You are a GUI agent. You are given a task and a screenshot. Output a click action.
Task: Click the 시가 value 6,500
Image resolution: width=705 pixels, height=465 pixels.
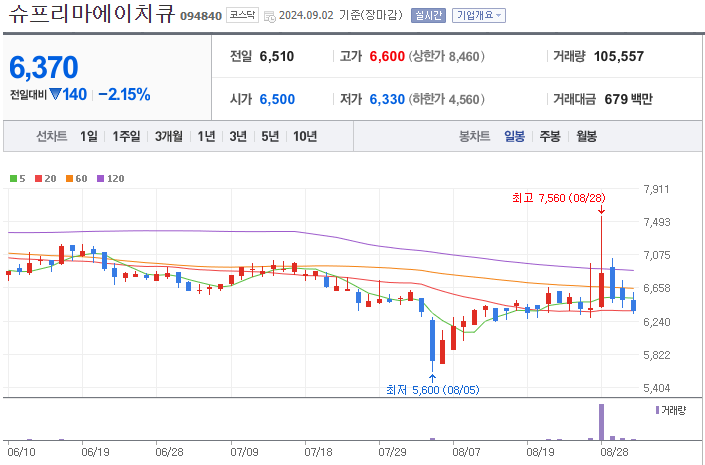[x=277, y=99]
